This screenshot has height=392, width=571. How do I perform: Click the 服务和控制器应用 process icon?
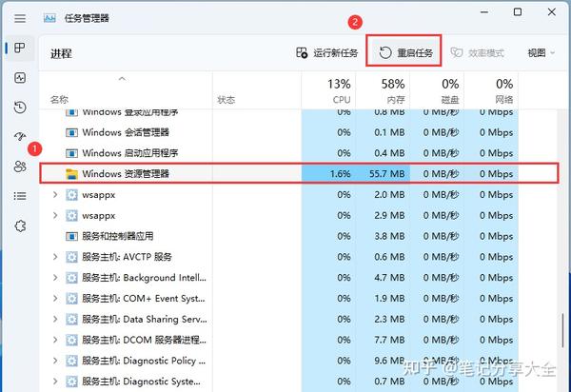click(x=71, y=236)
